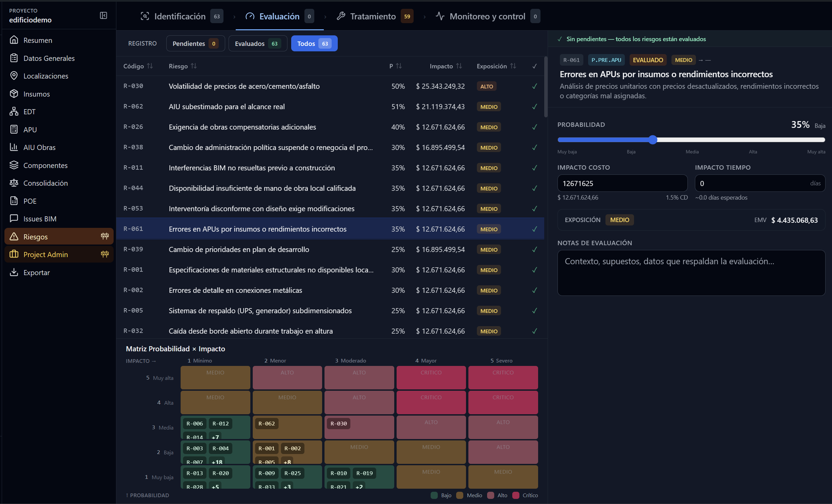Click the construction icon beside Riesgos
The image size is (832, 504).
pos(105,236)
